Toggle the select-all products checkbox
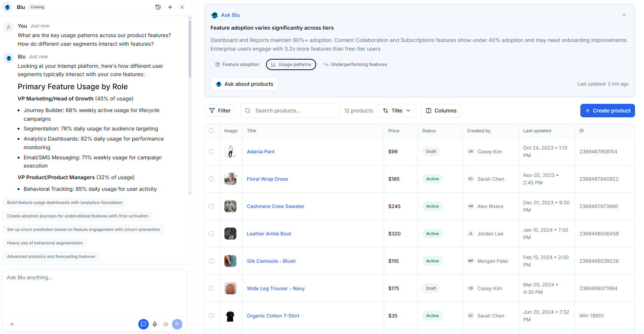Screen dimensions: 644x334 (211, 130)
